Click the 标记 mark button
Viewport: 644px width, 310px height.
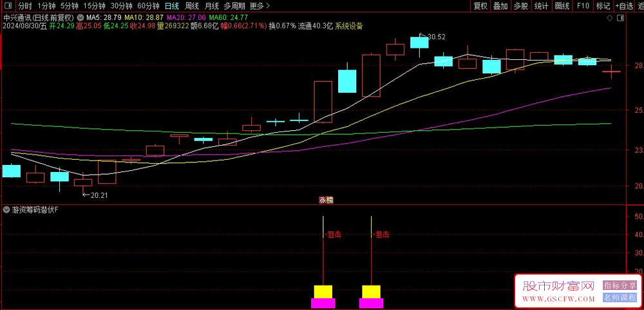[603, 6]
